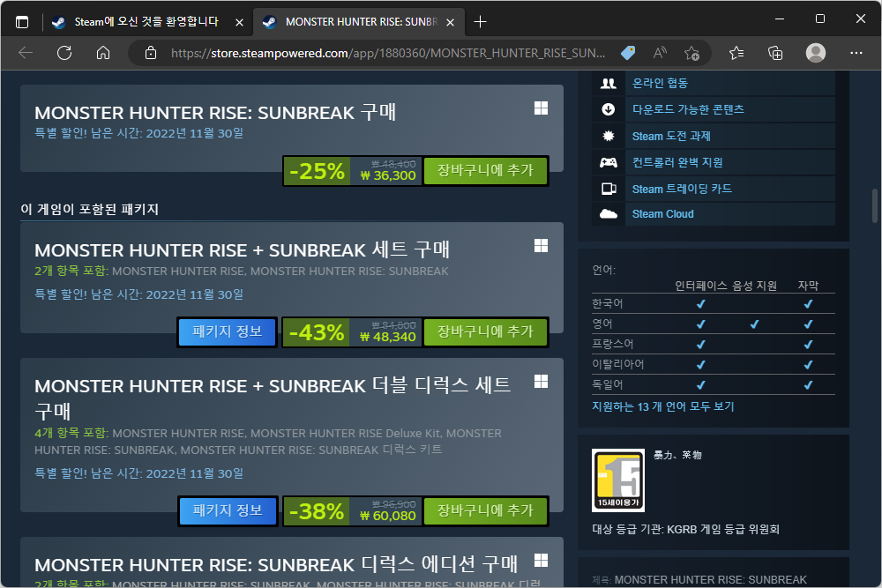Switch to Steam welcome tab
This screenshot has height=588, width=882.
click(x=146, y=22)
